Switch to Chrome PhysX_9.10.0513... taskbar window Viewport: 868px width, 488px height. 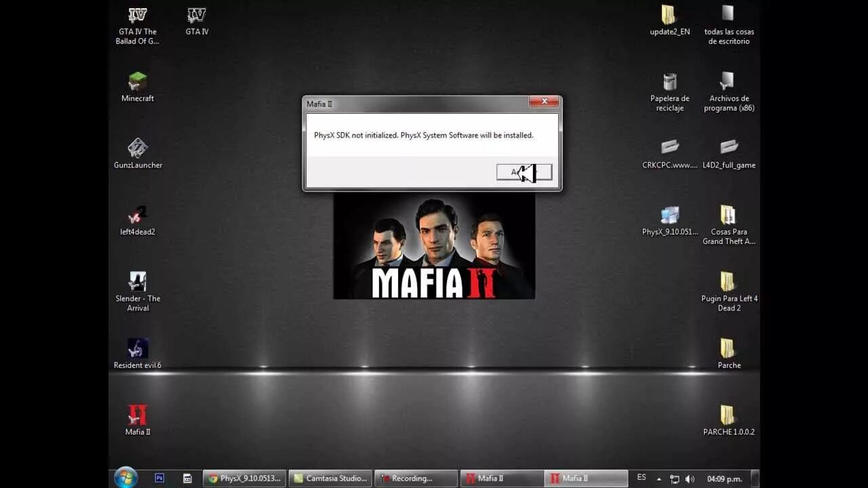click(x=245, y=478)
